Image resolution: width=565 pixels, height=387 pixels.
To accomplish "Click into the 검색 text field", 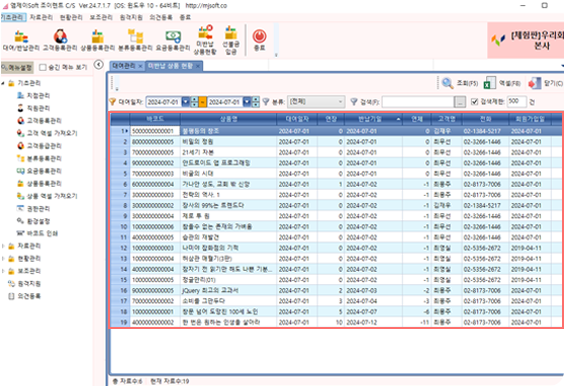I will (418, 102).
